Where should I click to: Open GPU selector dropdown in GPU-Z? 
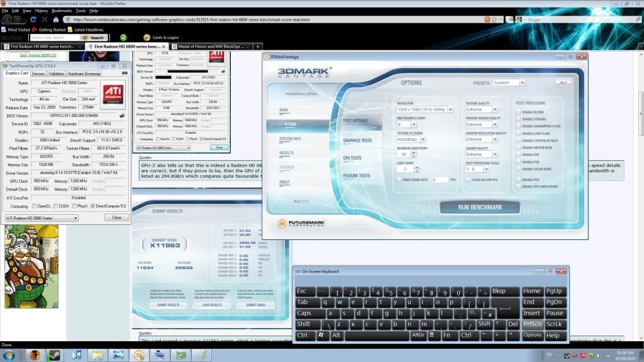(x=42, y=218)
